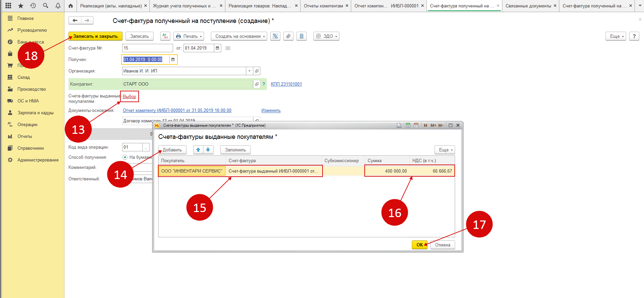Select 'На бумажном' radio option
This screenshot has width=644, height=298.
pos(125,157)
